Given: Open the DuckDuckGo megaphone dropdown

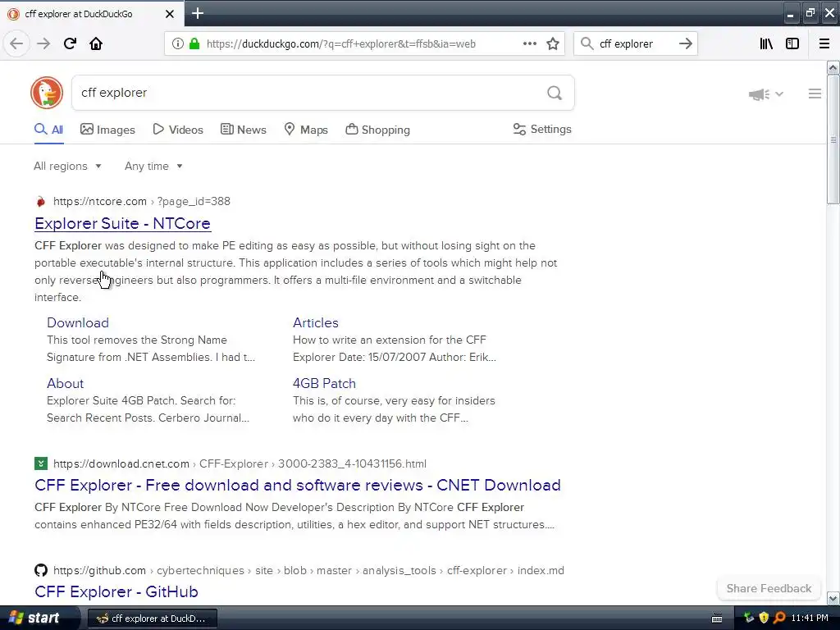Looking at the screenshot, I should point(766,94).
